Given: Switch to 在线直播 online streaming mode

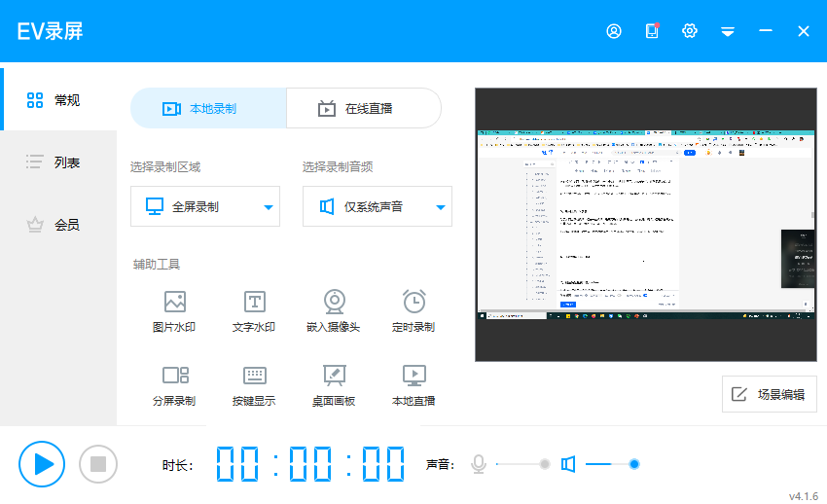Looking at the screenshot, I should pyautogui.click(x=363, y=108).
